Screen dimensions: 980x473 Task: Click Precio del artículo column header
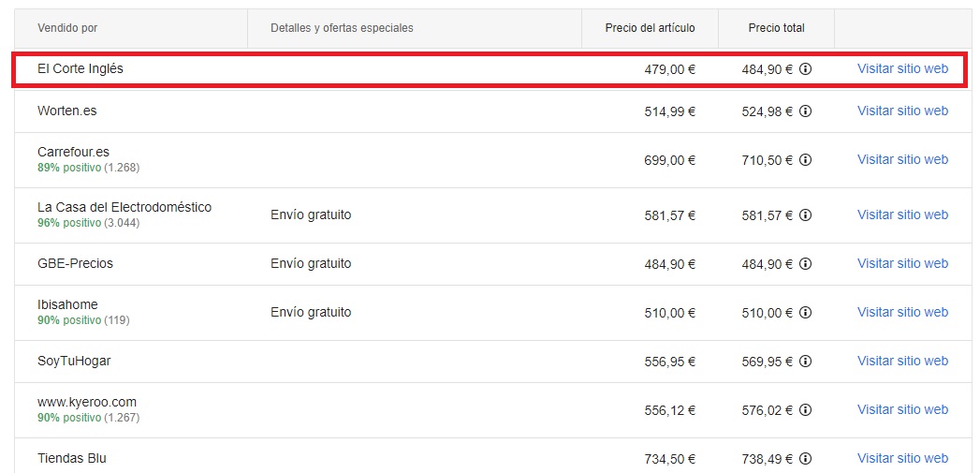click(650, 28)
